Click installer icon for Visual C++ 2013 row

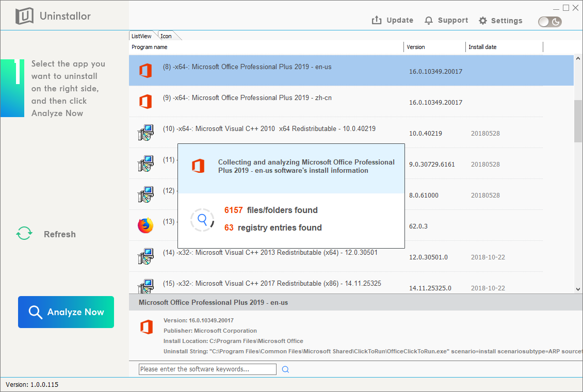(145, 256)
